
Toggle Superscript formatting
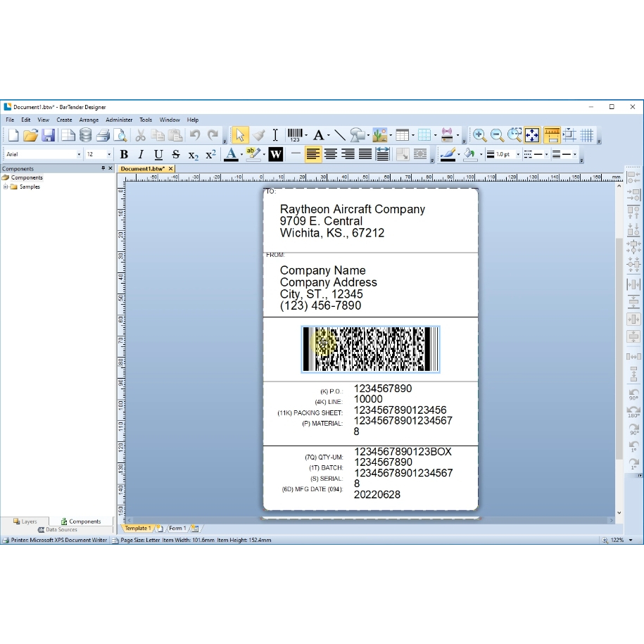click(x=210, y=154)
